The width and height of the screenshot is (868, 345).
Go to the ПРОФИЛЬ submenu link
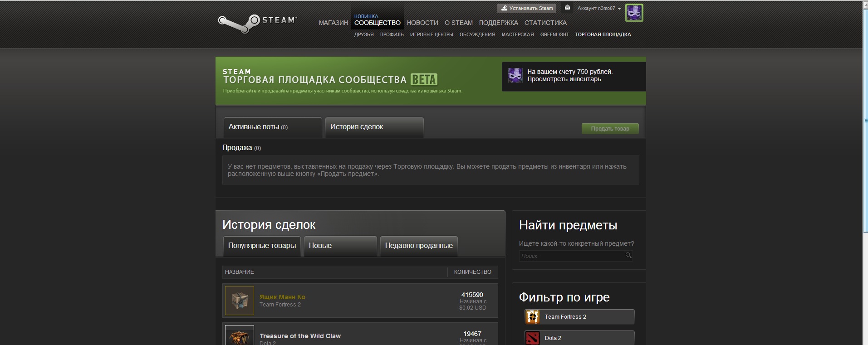pyautogui.click(x=392, y=34)
